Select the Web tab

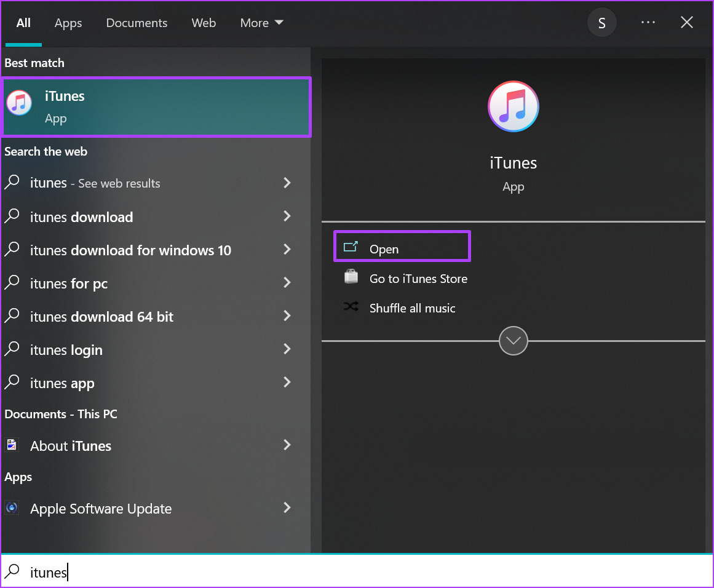click(x=204, y=23)
